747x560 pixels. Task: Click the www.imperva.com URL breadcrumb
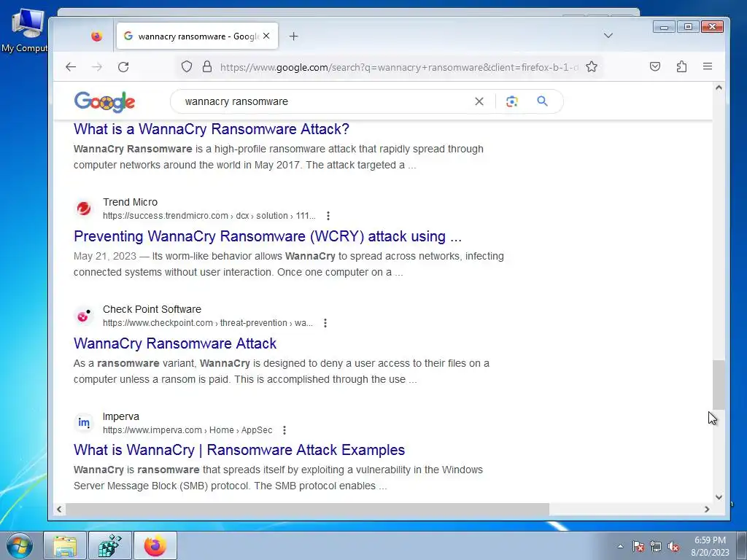pos(187,430)
